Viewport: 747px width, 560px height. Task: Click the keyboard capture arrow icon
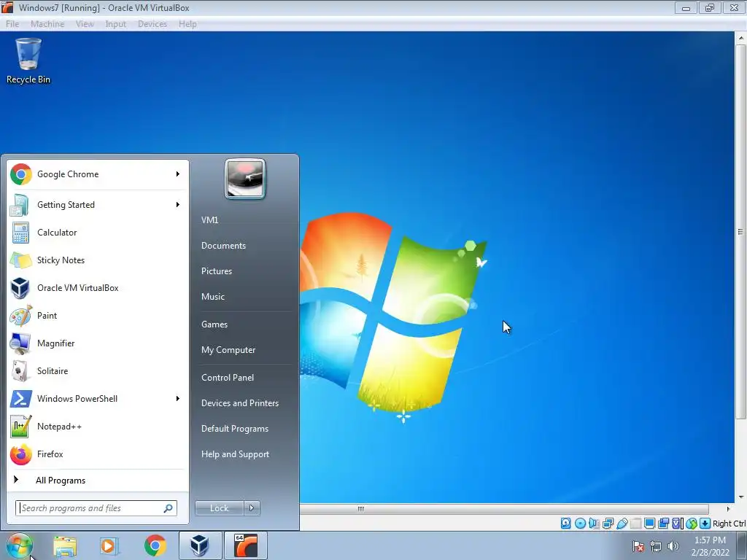click(x=705, y=524)
